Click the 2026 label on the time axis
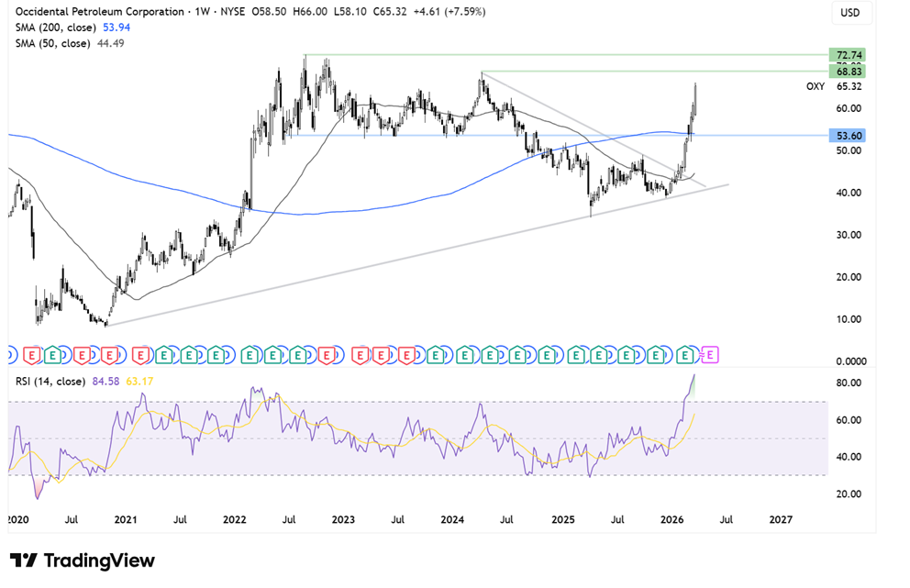 [672, 519]
